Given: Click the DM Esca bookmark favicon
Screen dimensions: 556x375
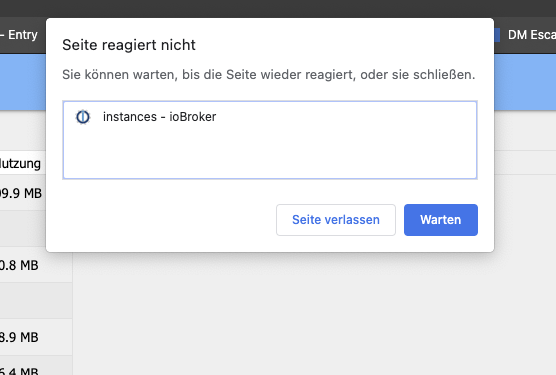Looking at the screenshot, I should [x=497, y=35].
